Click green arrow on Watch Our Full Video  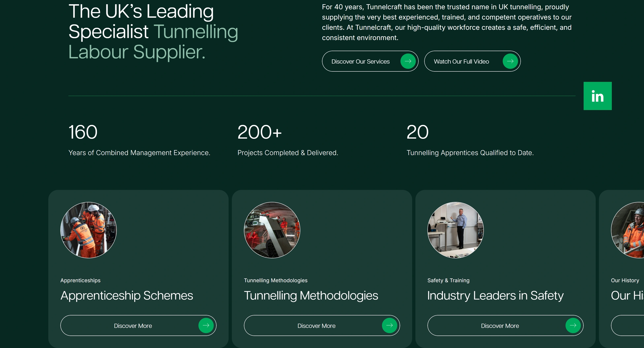coord(510,61)
